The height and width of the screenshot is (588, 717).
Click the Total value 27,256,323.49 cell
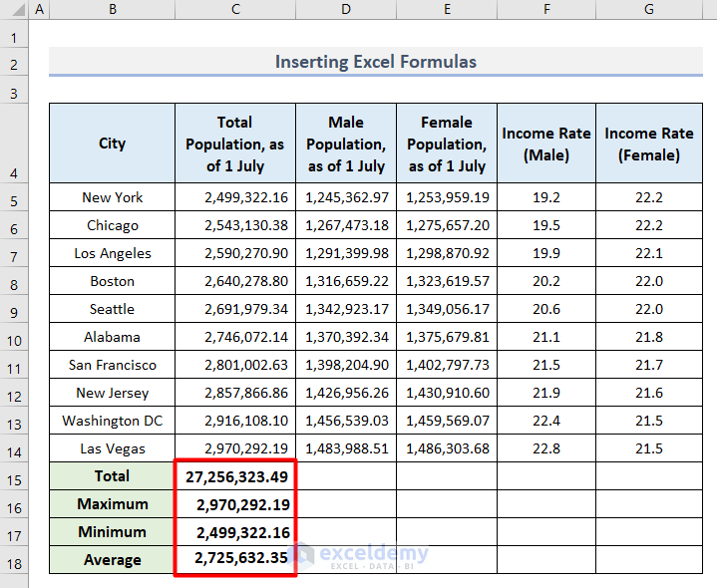pos(235,476)
